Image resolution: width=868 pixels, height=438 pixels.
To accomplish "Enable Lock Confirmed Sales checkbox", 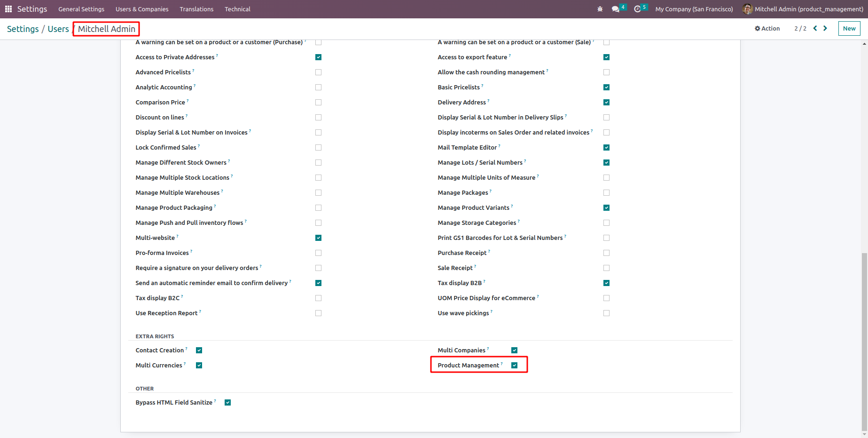I will tap(319, 147).
